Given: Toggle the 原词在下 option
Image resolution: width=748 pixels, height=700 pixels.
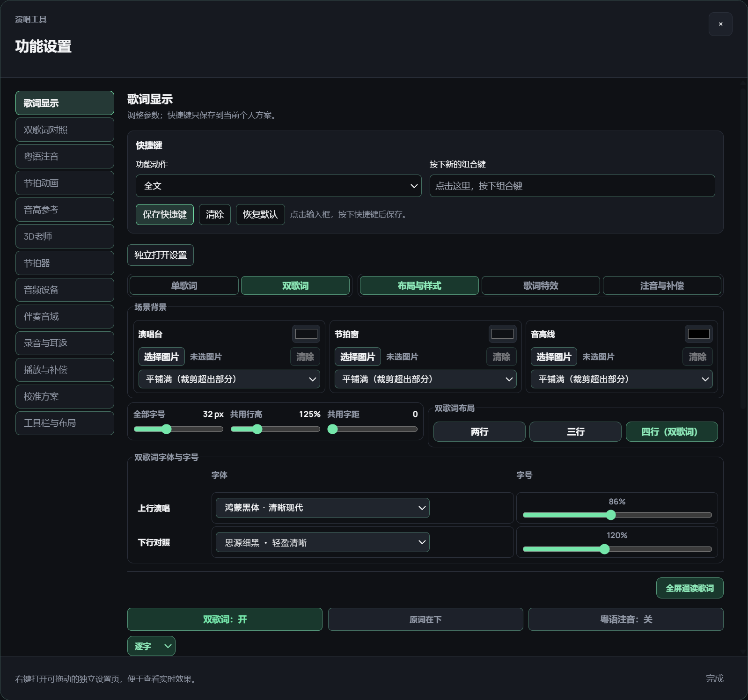Looking at the screenshot, I should click(x=425, y=619).
